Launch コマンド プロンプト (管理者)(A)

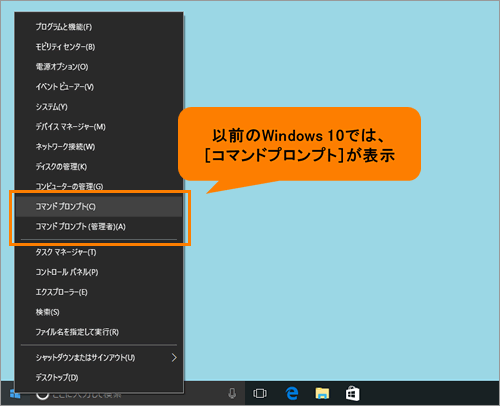[99, 227]
